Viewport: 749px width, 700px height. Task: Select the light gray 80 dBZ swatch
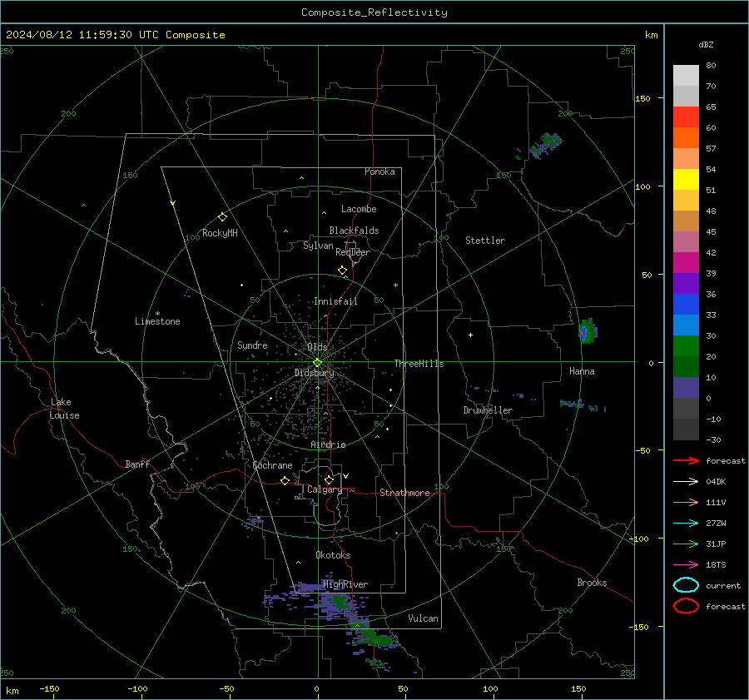click(x=686, y=76)
